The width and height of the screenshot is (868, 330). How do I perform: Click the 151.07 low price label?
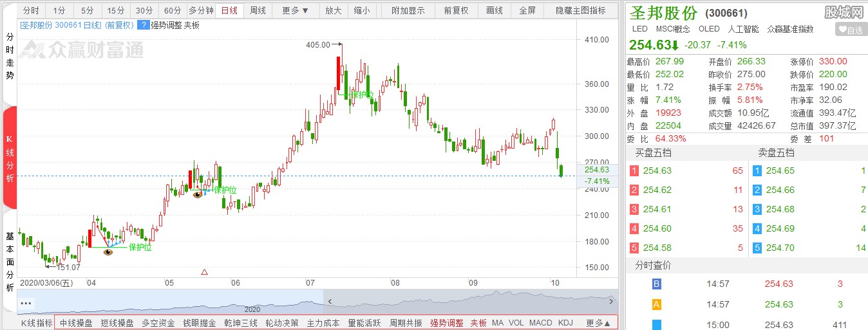69,268
